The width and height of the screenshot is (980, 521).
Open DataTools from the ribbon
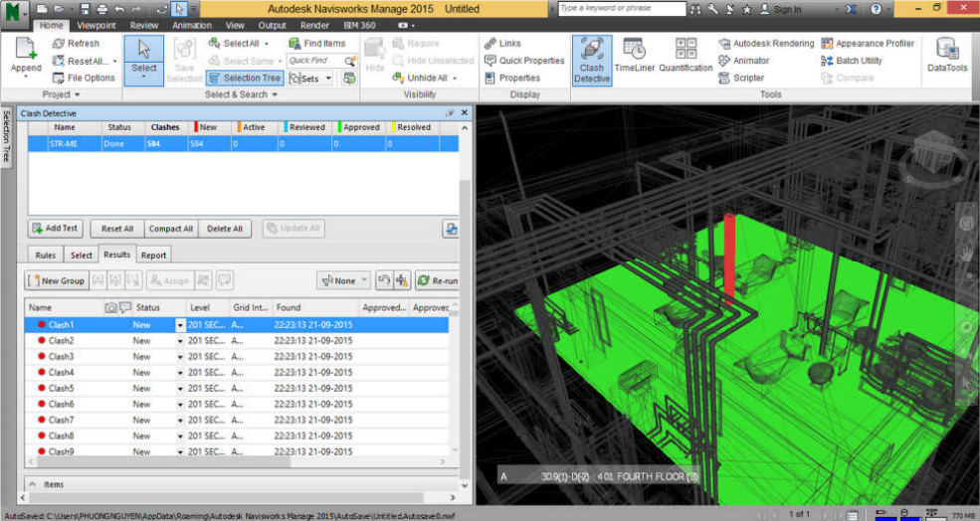click(x=946, y=58)
